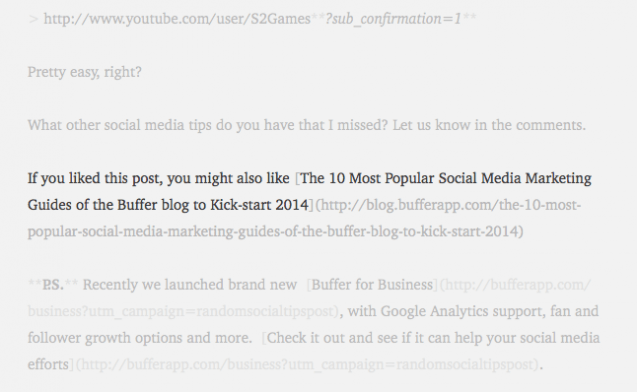Image resolution: width=637 pixels, height=392 pixels.
Task: Place cursor in 'Pretty easy, right?' line
Action: point(84,72)
